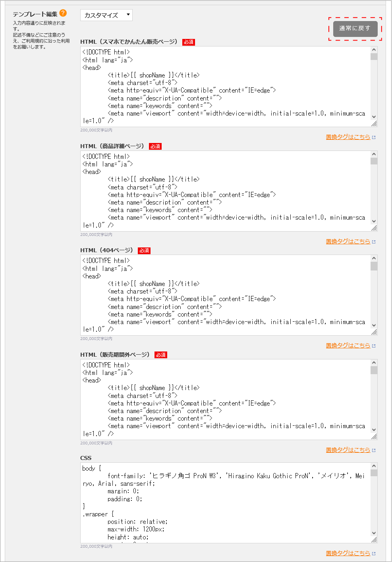Click the resize grip of the 販売期間外ページ textarea

tap(374, 436)
